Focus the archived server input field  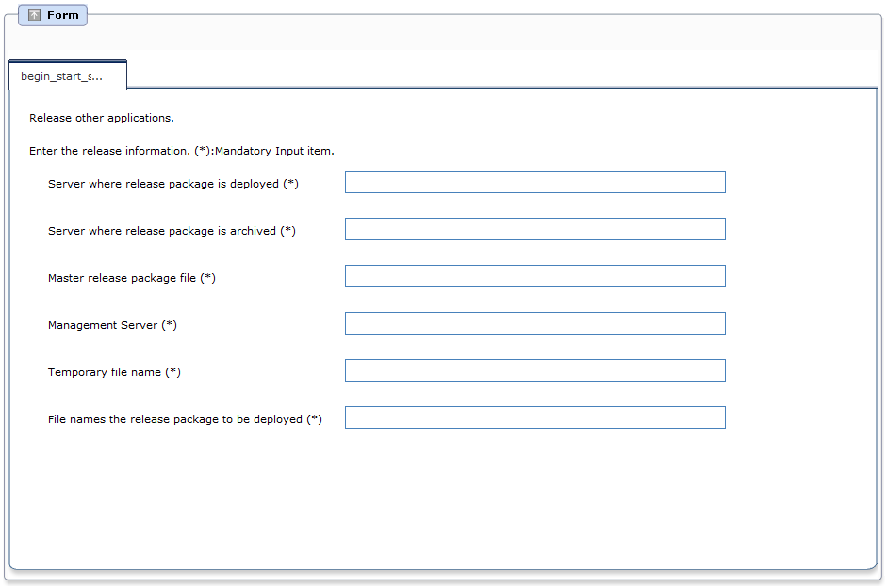(x=535, y=229)
